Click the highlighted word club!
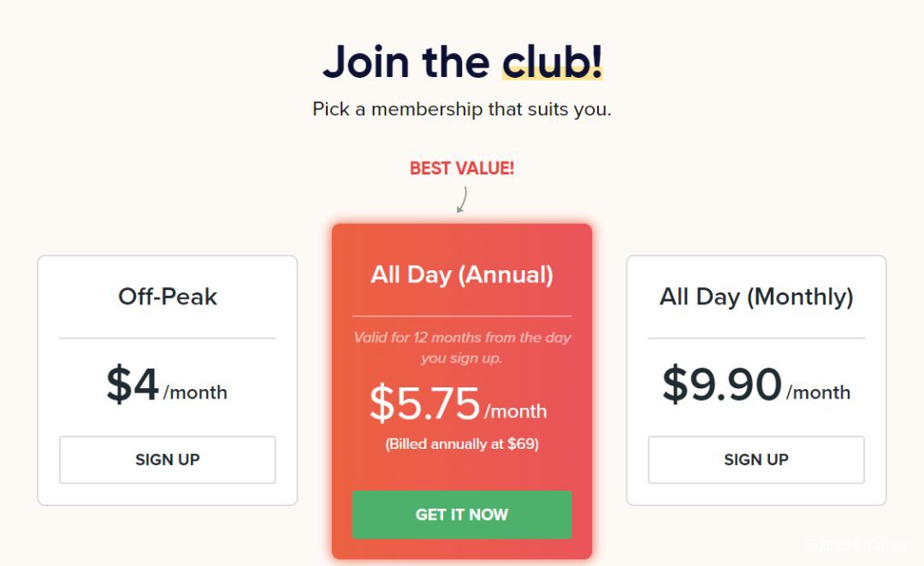 (552, 62)
